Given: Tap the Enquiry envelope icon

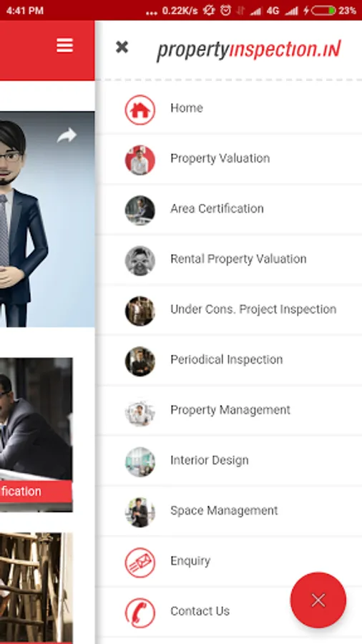Looking at the screenshot, I should click(x=140, y=562).
